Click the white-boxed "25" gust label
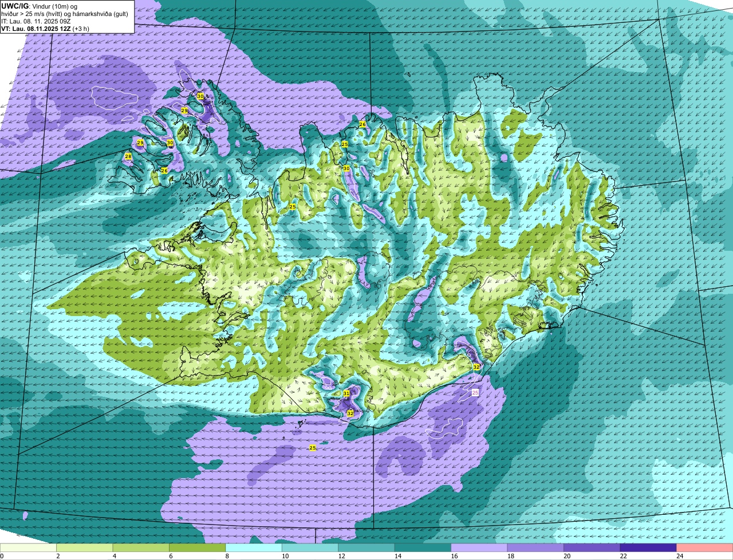 pyautogui.click(x=475, y=392)
